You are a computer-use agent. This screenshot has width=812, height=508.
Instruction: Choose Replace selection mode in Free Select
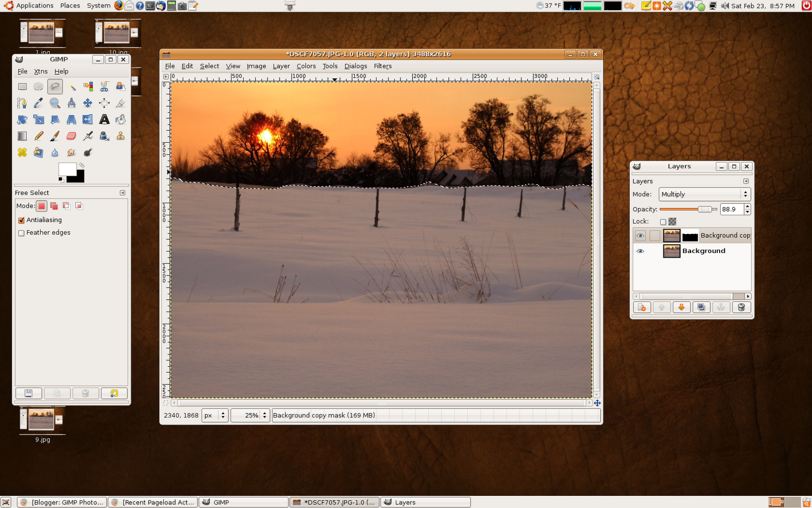click(42, 206)
